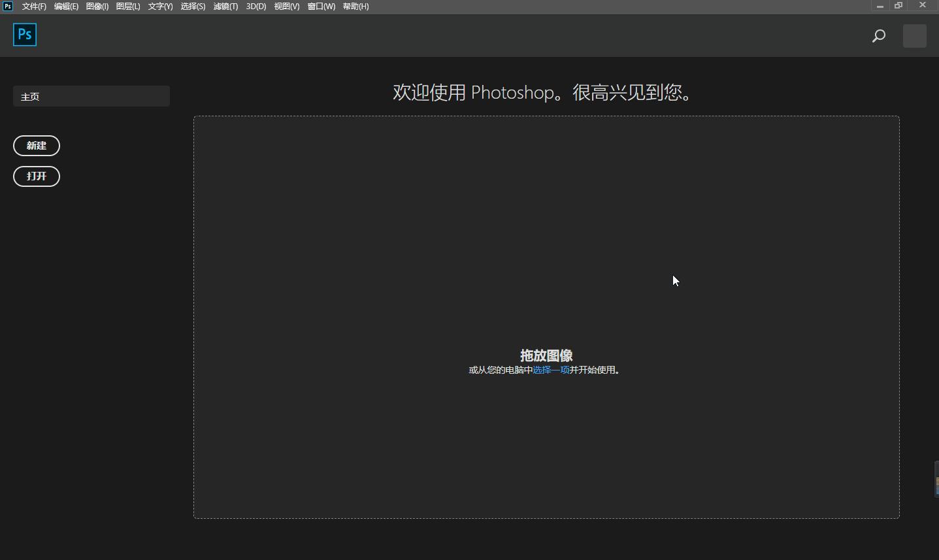This screenshot has height=560, width=939.
Task: Click the 打开 button
Action: (x=37, y=176)
